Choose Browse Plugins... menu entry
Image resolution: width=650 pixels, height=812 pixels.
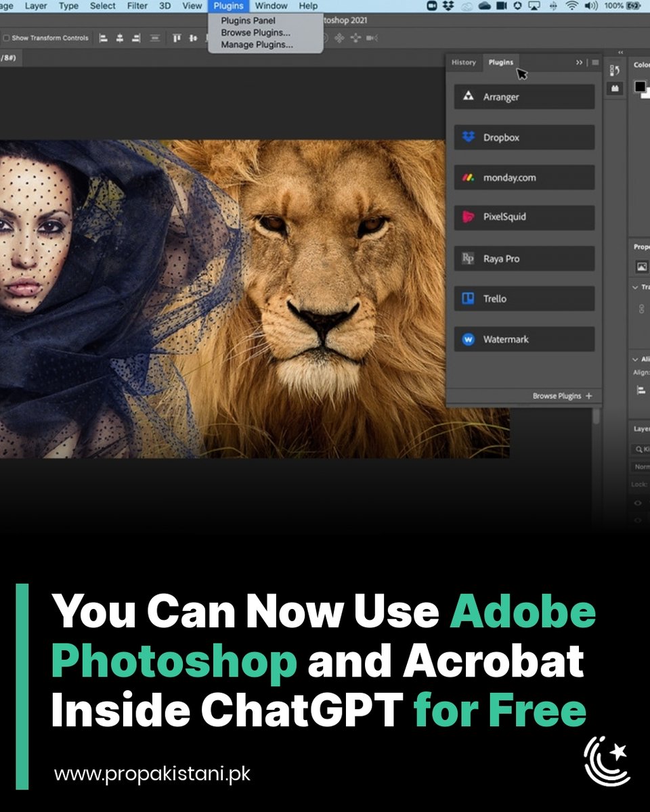point(255,32)
